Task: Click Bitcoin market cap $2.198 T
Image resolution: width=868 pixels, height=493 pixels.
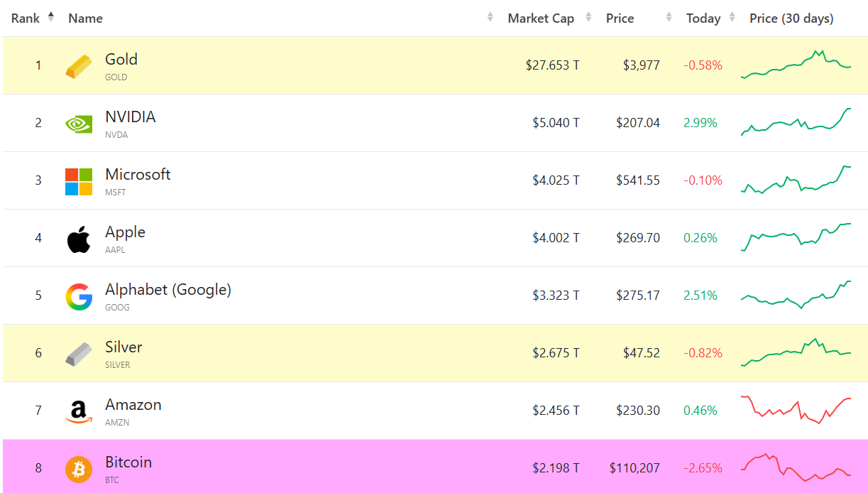Action: pos(556,468)
